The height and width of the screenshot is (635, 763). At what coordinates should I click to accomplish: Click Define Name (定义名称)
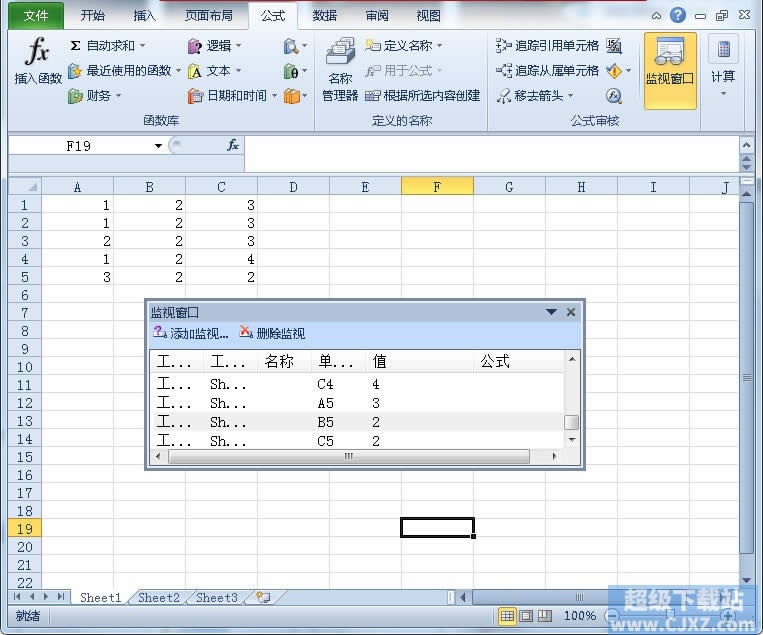pos(404,46)
